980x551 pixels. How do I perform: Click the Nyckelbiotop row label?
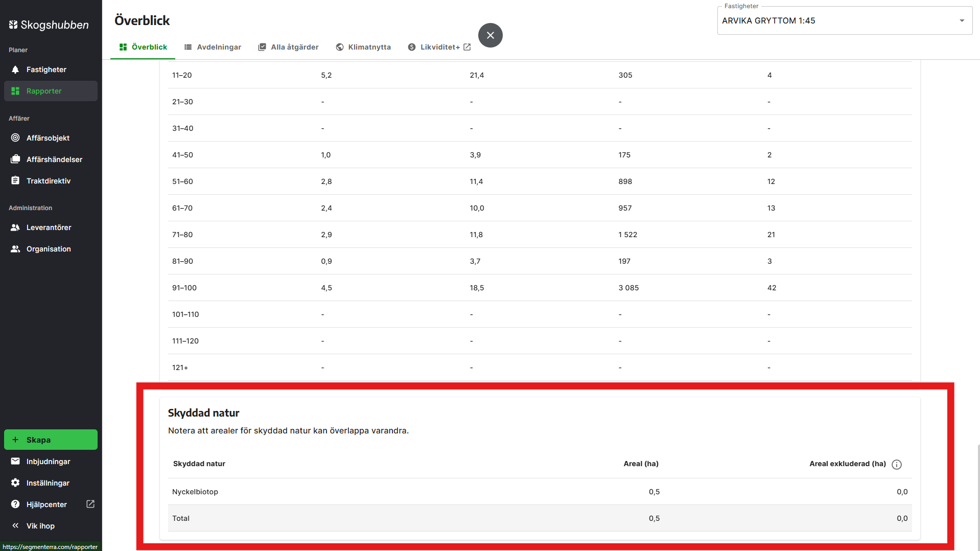point(195,492)
